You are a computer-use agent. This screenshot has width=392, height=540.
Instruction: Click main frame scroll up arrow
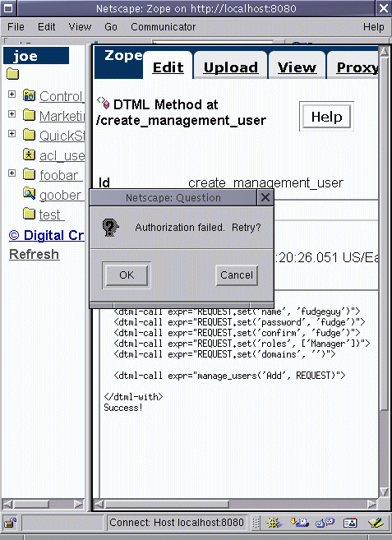coord(384,52)
